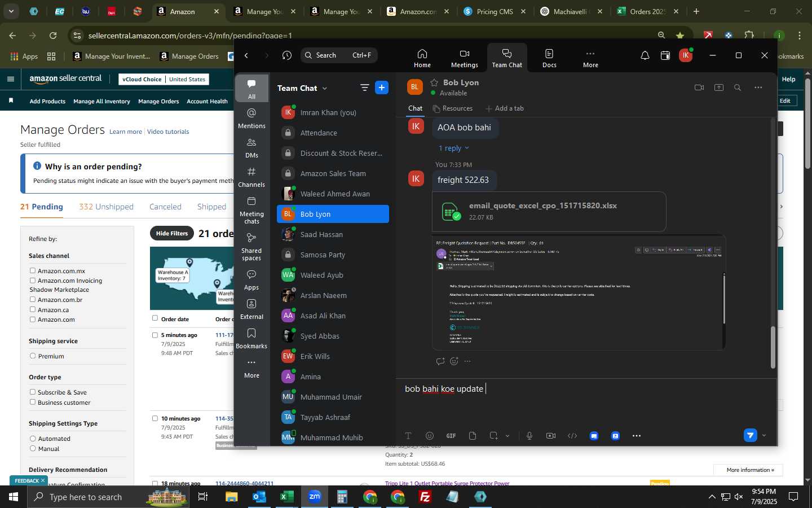Click the notifications bell icon
Screen dimensions: 812x508
pyautogui.click(x=645, y=55)
